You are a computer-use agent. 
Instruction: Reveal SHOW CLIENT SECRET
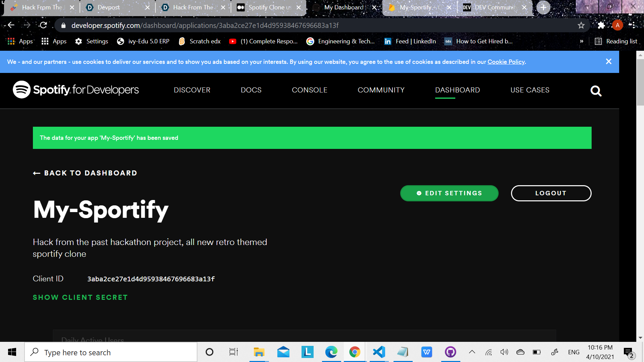click(x=80, y=297)
